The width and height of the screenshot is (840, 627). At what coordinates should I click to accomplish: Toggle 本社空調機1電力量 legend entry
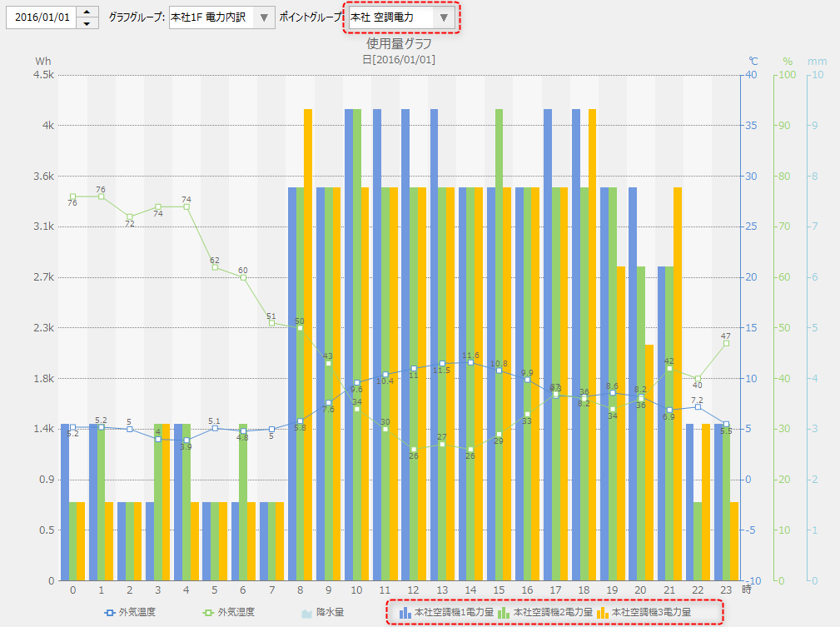(447, 612)
